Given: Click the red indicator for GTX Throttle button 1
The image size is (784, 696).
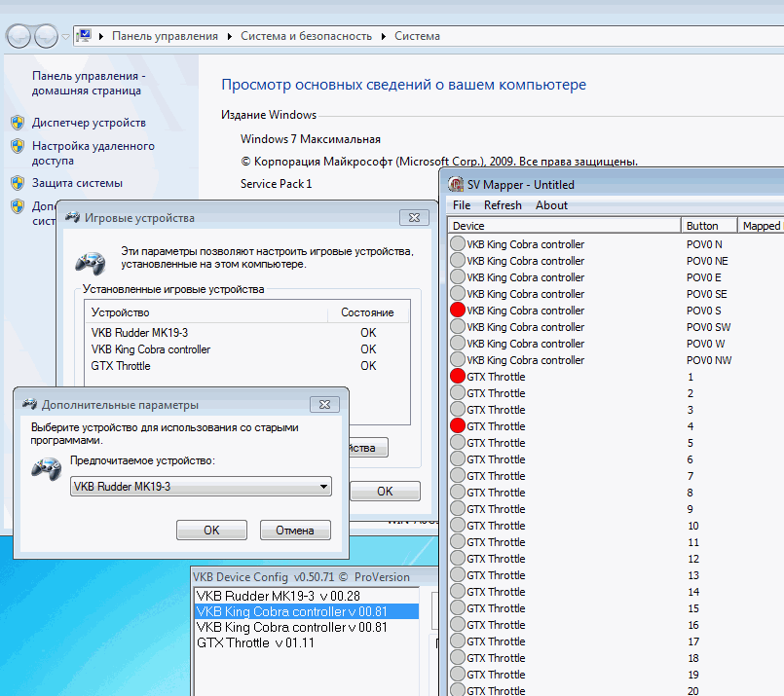Looking at the screenshot, I should [x=458, y=376].
